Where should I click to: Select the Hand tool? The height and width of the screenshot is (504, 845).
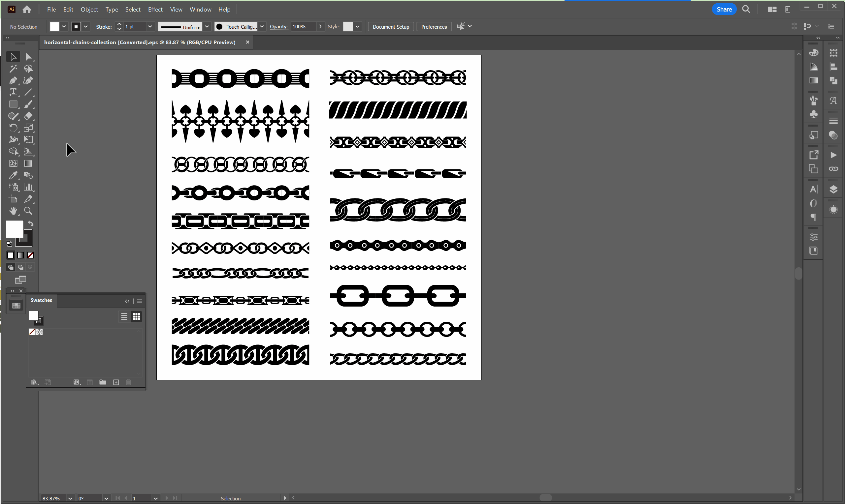click(x=13, y=211)
